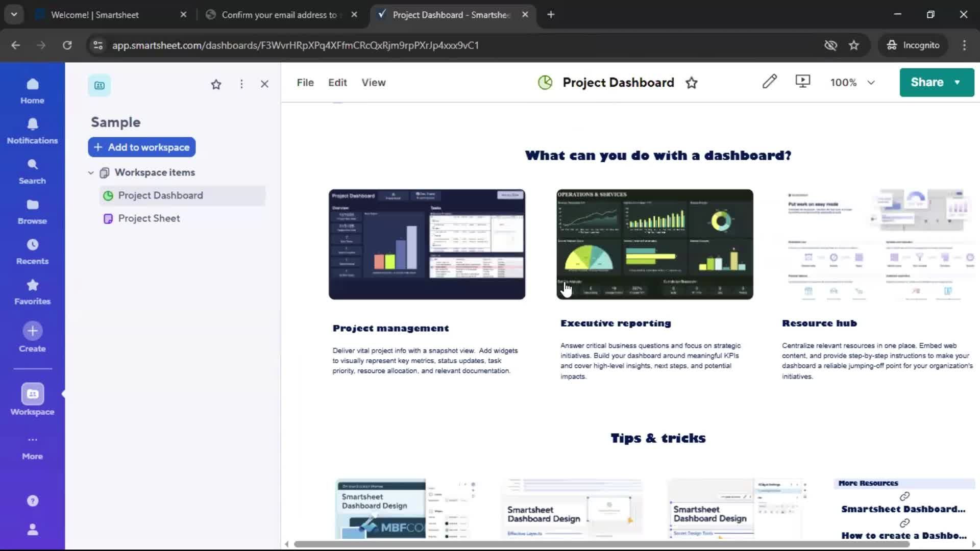This screenshot has height=551, width=980.
Task: Open the How to create a Dashboard link
Action: pyautogui.click(x=903, y=536)
